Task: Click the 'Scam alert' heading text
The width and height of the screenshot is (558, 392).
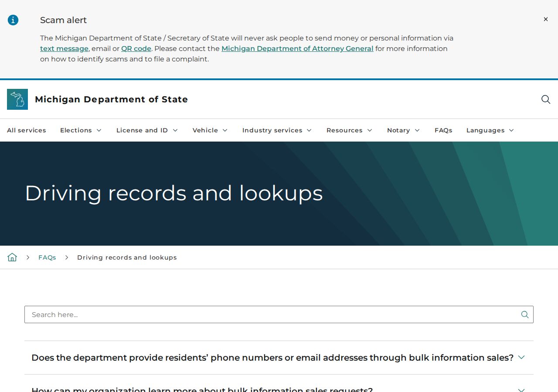Action: click(x=63, y=20)
